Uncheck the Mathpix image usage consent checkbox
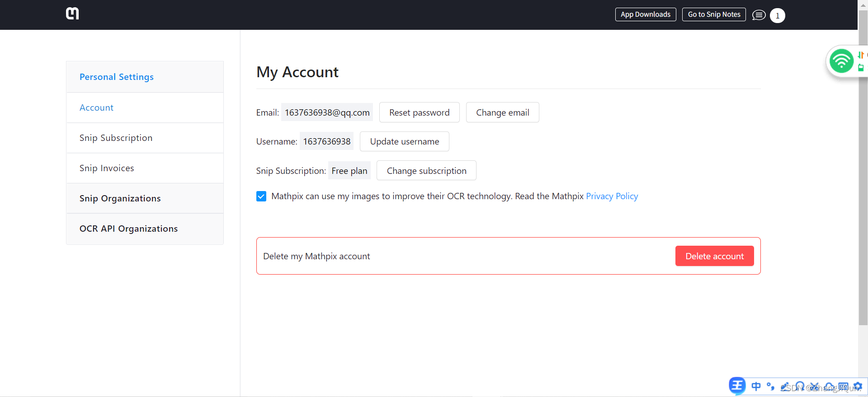This screenshot has width=868, height=397. [x=261, y=196]
